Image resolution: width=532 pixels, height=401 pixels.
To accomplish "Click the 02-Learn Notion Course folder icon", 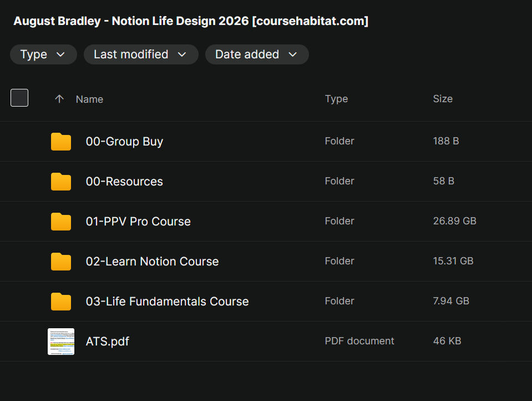I will click(61, 262).
